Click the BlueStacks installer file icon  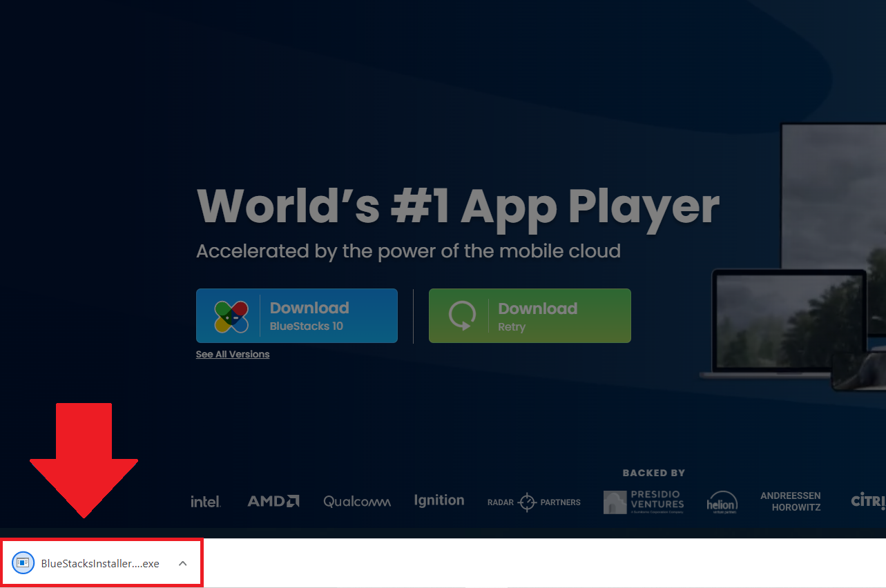point(23,562)
